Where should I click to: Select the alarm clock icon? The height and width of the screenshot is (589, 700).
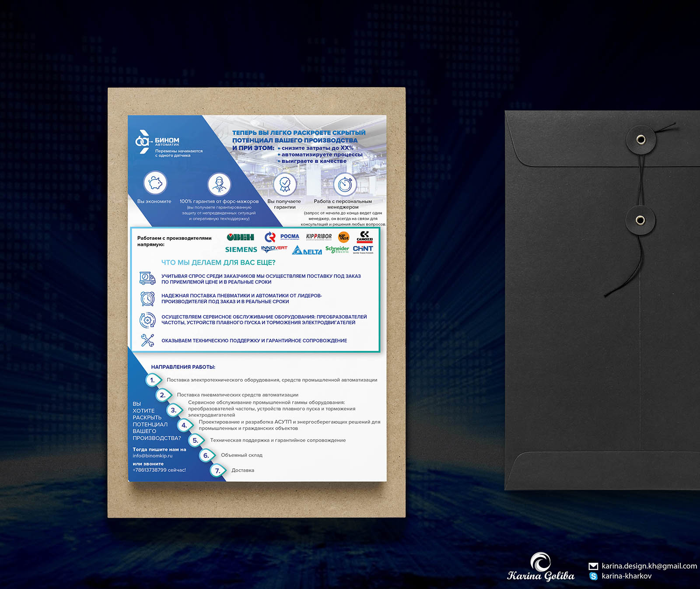(x=147, y=298)
